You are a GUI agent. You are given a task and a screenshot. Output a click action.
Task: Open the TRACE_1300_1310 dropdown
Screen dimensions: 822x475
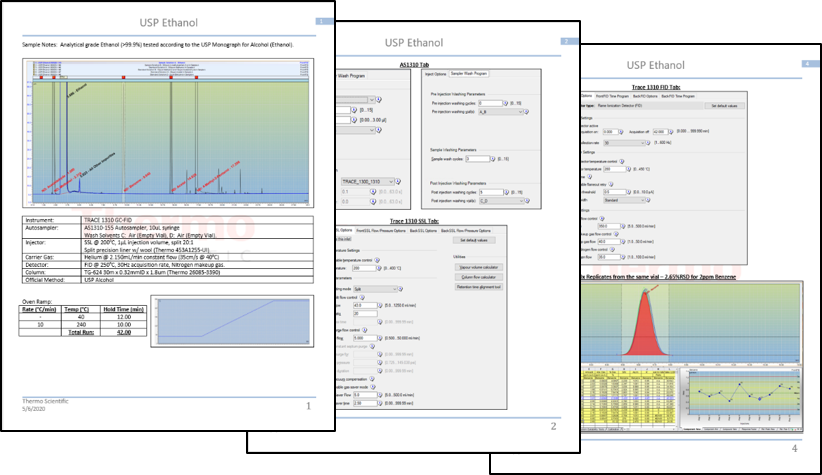pos(367,181)
